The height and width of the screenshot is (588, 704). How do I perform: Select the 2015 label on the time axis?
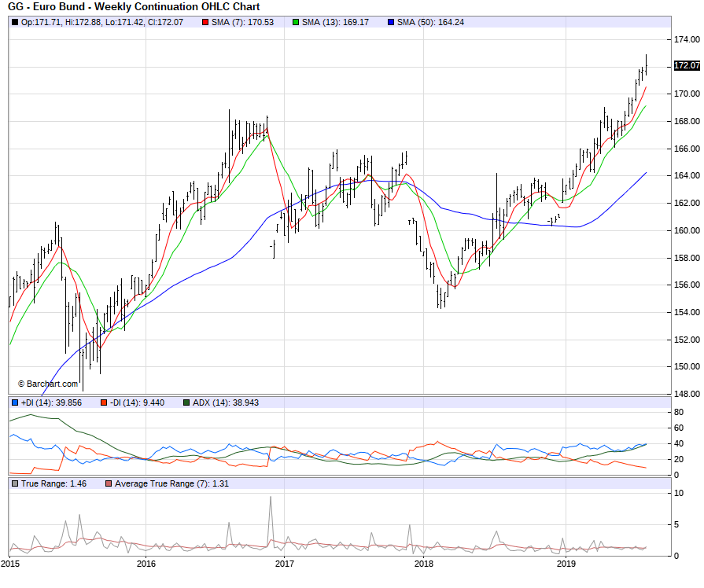11,564
